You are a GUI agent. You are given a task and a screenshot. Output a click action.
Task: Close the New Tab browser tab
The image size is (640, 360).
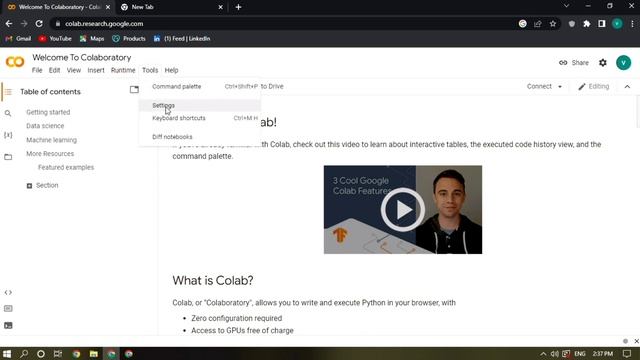(x=220, y=7)
